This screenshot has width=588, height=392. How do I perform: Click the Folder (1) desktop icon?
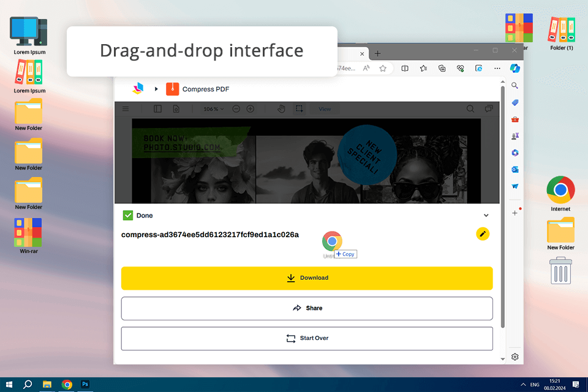click(562, 32)
